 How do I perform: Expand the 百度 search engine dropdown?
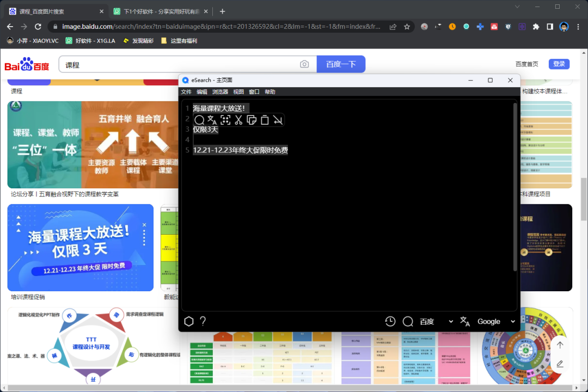click(451, 321)
